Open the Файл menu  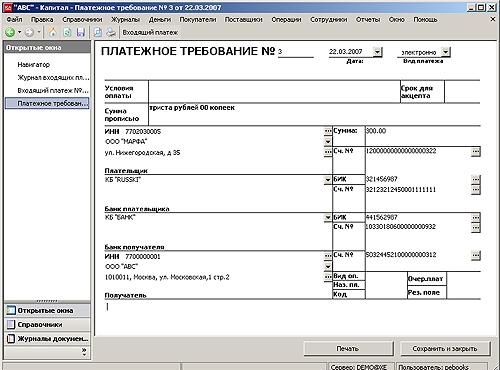point(14,20)
